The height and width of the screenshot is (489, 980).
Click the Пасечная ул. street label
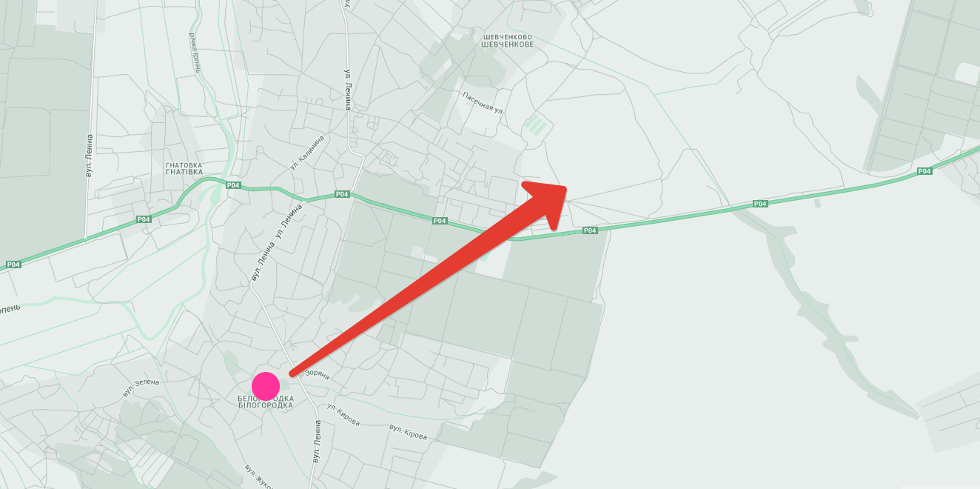tap(483, 103)
